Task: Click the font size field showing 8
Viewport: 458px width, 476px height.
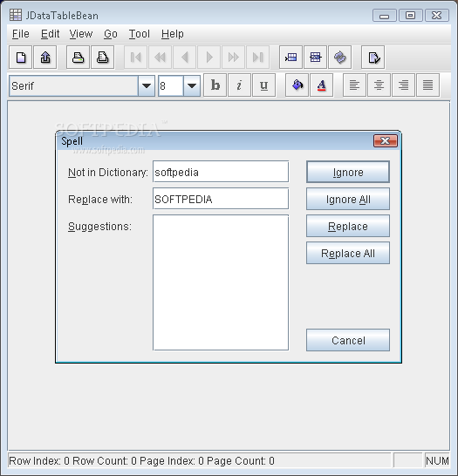Action: [x=171, y=86]
